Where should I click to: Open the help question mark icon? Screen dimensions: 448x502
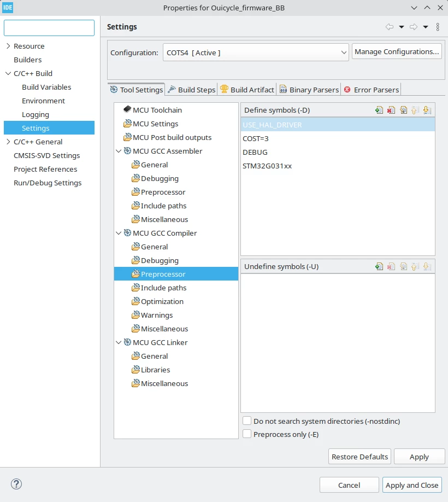tap(16, 484)
